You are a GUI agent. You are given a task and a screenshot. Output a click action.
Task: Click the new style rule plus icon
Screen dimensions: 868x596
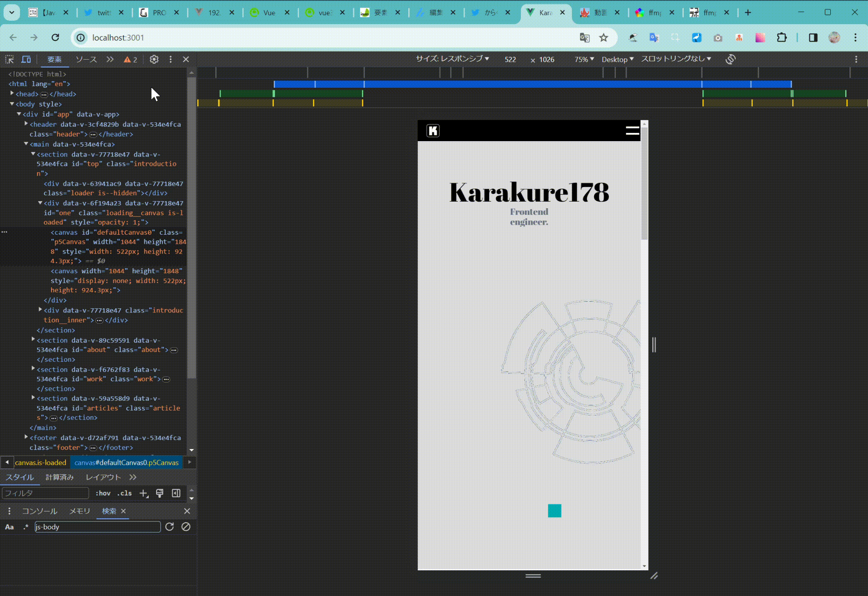point(143,493)
